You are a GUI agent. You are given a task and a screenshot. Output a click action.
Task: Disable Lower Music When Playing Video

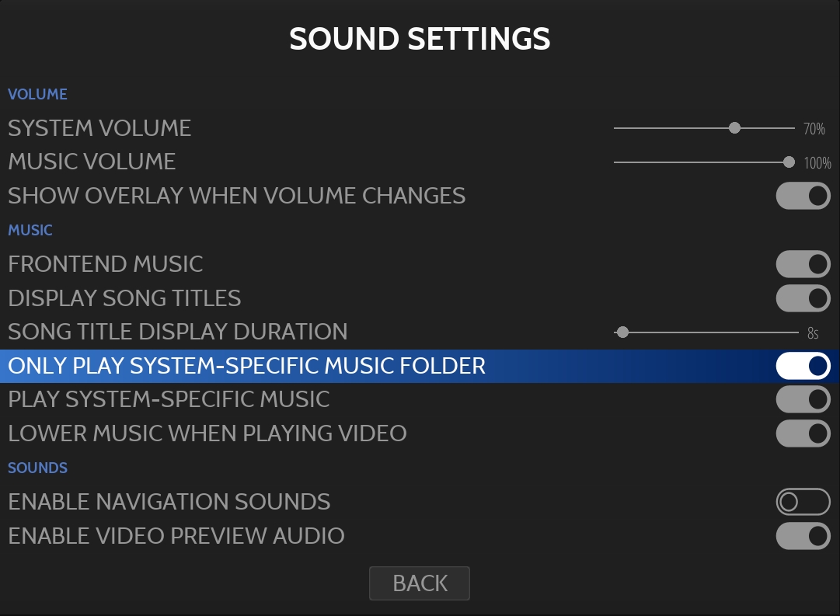pos(803,433)
